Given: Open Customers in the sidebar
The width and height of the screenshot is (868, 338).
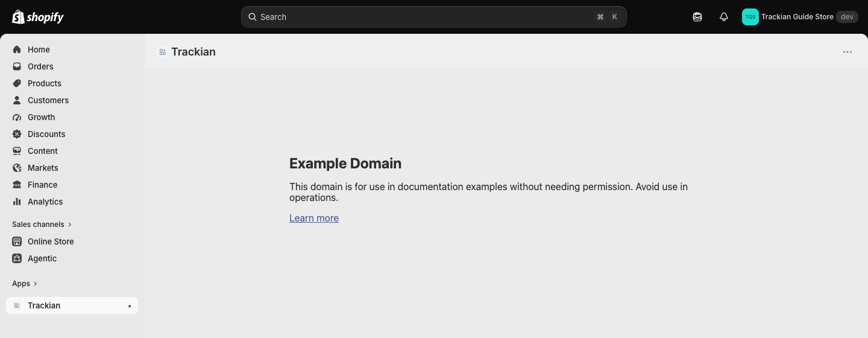Looking at the screenshot, I should [72, 100].
